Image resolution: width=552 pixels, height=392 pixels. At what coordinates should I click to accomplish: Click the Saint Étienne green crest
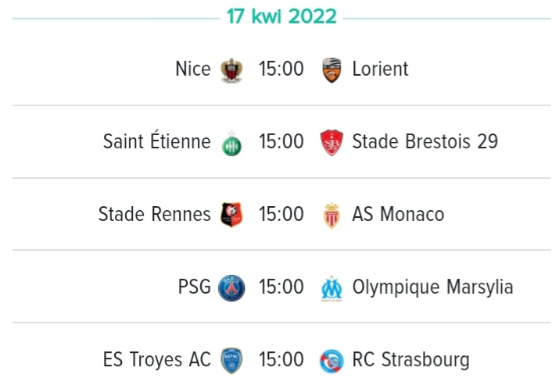(x=231, y=144)
